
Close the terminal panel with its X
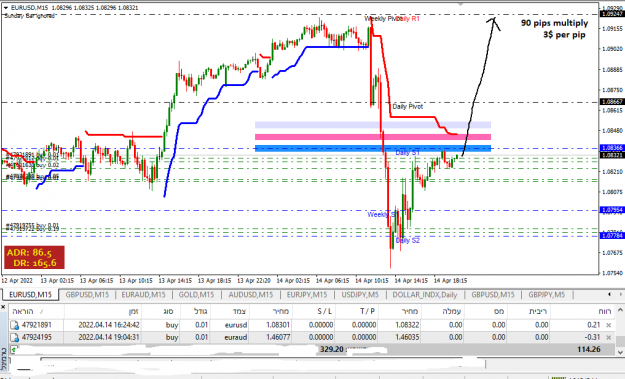(x=3, y=307)
